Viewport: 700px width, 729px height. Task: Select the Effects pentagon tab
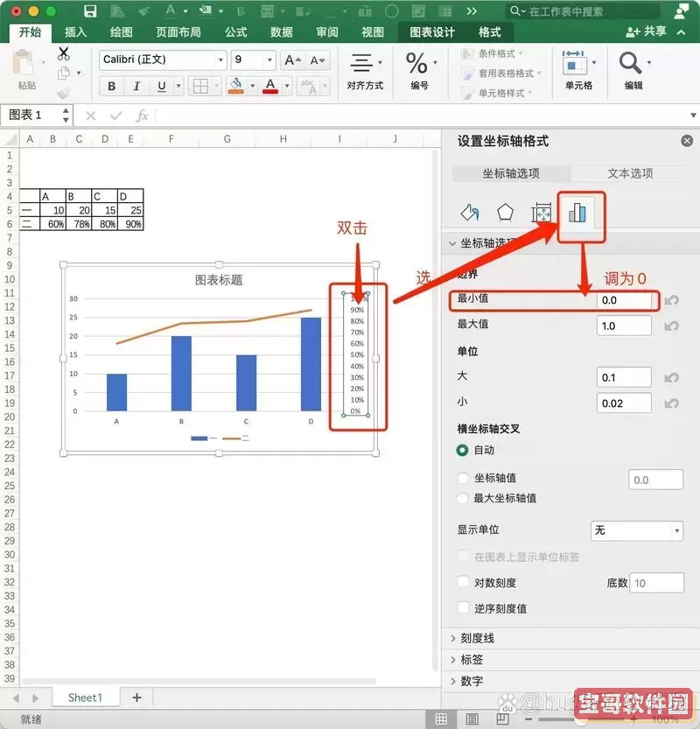pyautogui.click(x=505, y=213)
